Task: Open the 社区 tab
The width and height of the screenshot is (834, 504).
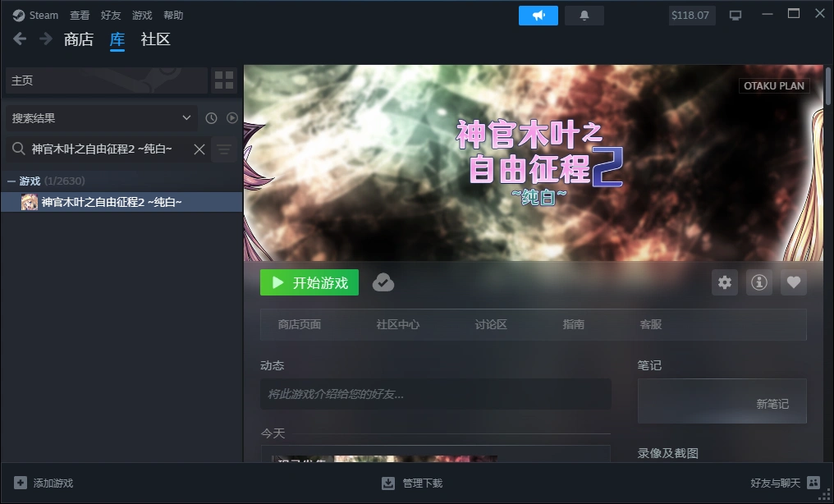Action: click(x=155, y=39)
